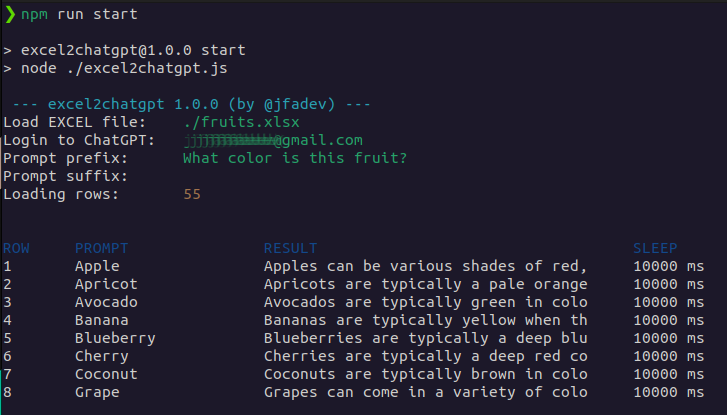Click the 'npm run start' command text
The height and width of the screenshot is (415, 727).
(x=79, y=14)
